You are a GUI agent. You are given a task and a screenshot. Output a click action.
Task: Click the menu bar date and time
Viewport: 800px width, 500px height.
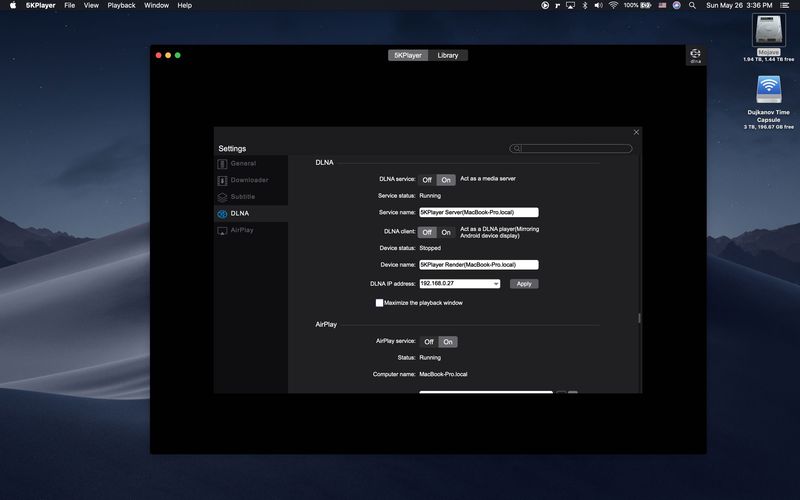tap(739, 5)
